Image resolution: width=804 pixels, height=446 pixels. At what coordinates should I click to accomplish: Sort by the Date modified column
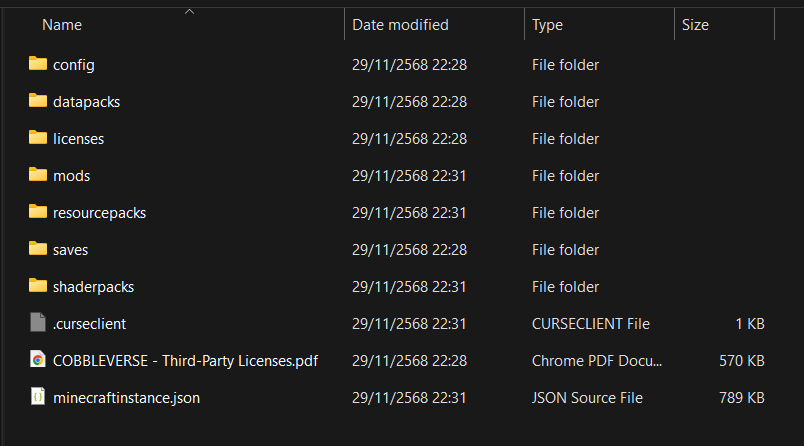point(400,24)
